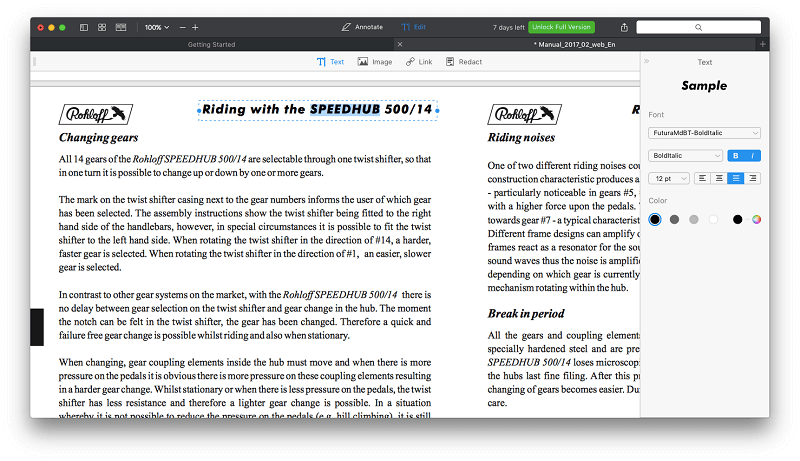Open the share/export icon
Viewport: 800px width, 461px height.
tap(624, 28)
